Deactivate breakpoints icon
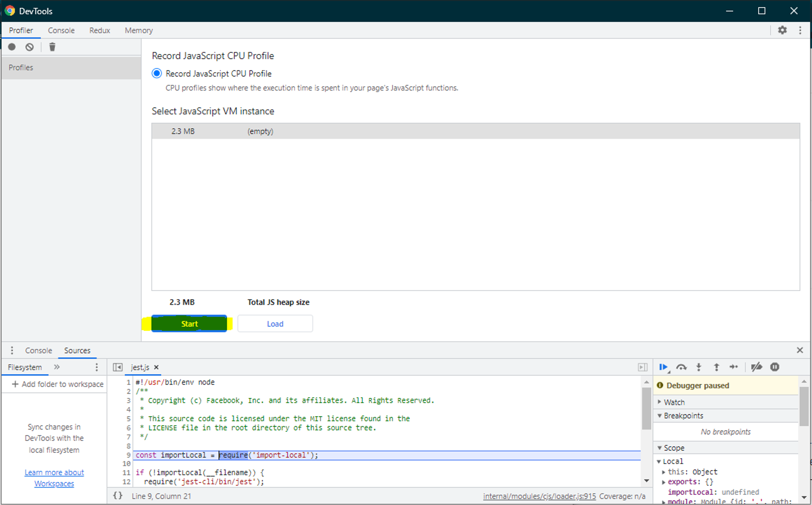 [x=757, y=367]
